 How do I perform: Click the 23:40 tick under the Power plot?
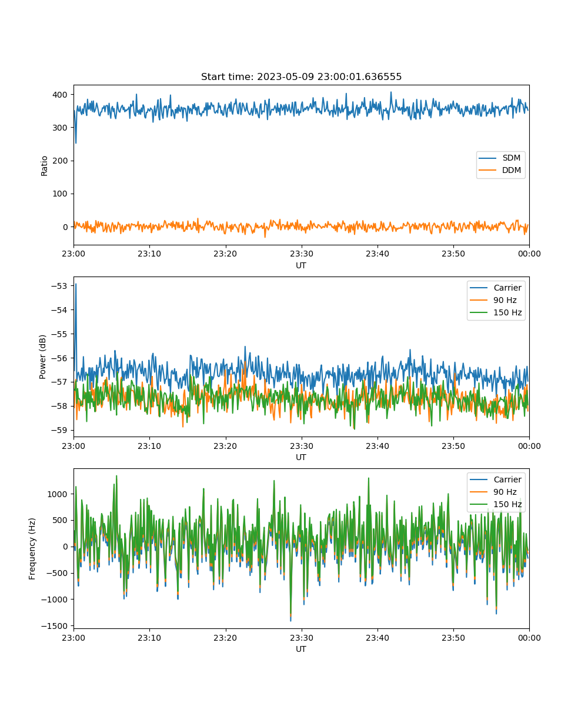click(x=377, y=445)
